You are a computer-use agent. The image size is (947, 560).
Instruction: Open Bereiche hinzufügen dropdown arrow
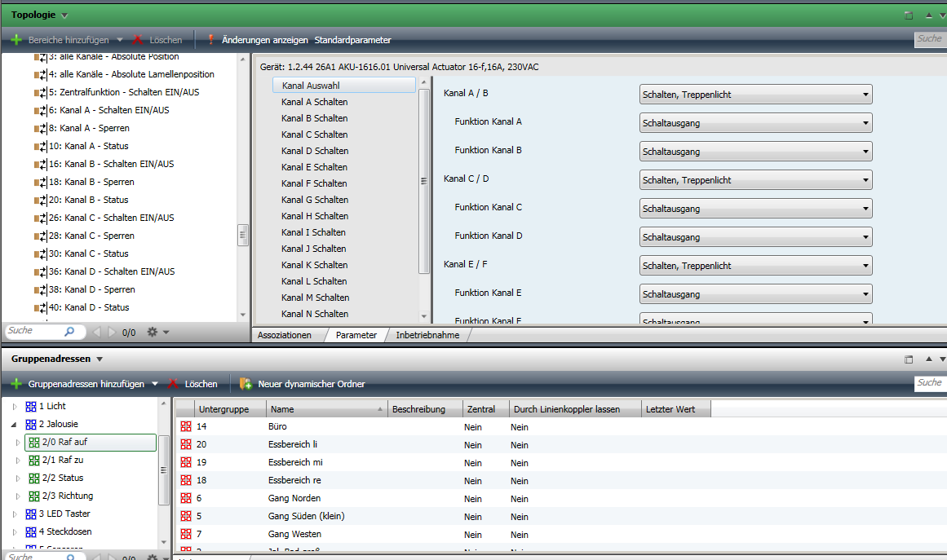[x=120, y=40]
